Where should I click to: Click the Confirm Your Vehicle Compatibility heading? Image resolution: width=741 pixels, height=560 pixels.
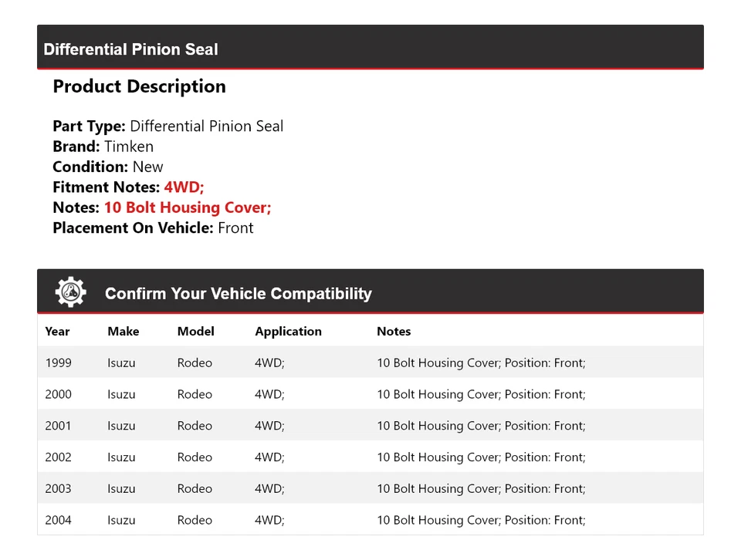click(x=238, y=294)
